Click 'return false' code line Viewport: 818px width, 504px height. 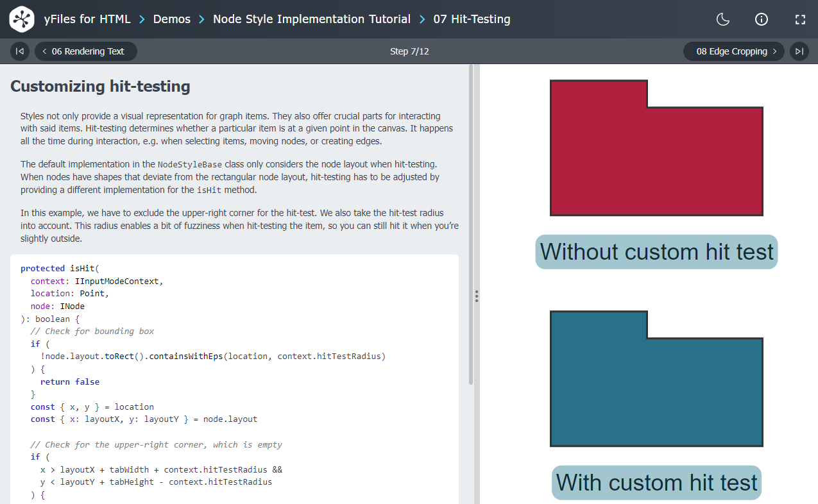pos(70,382)
